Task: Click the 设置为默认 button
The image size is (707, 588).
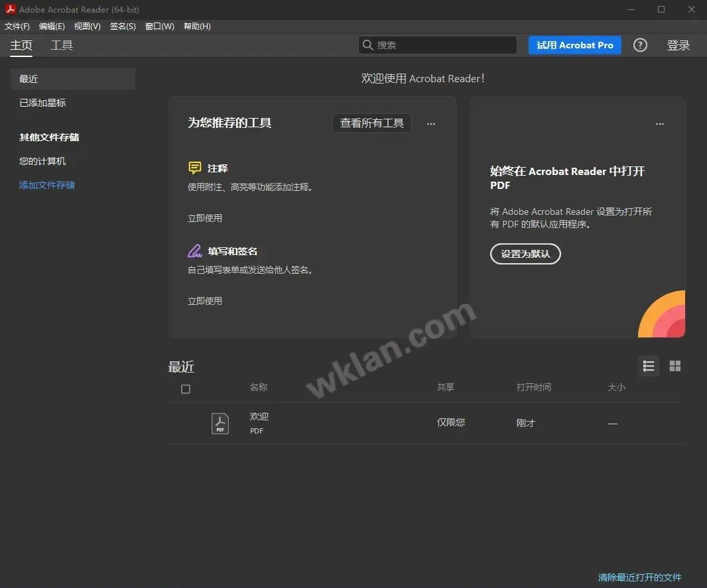Action: pyautogui.click(x=525, y=254)
